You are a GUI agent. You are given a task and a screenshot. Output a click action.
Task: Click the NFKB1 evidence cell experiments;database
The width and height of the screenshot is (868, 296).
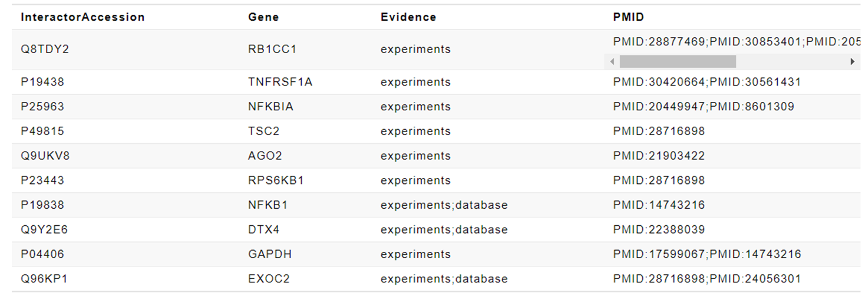pyautogui.click(x=444, y=205)
